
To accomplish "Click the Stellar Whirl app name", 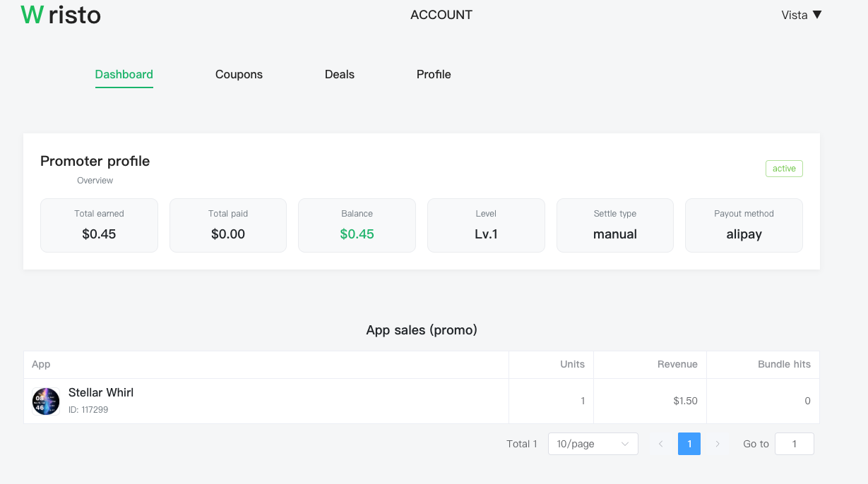I will pos(101,393).
